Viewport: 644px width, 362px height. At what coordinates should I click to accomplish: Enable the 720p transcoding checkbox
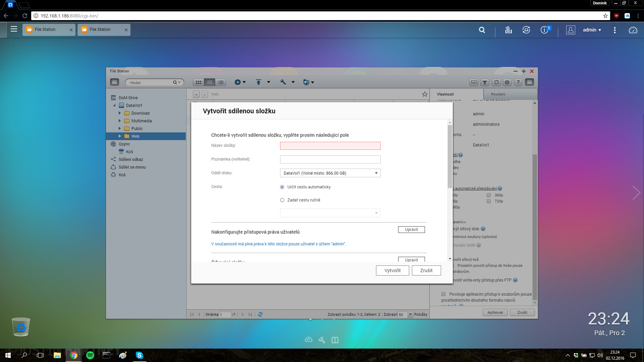[x=489, y=201]
